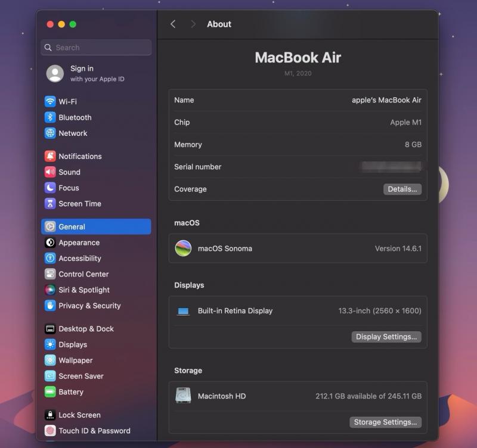The image size is (477, 448).
Task: Click the device name apple's MacBook Air
Action: point(386,100)
